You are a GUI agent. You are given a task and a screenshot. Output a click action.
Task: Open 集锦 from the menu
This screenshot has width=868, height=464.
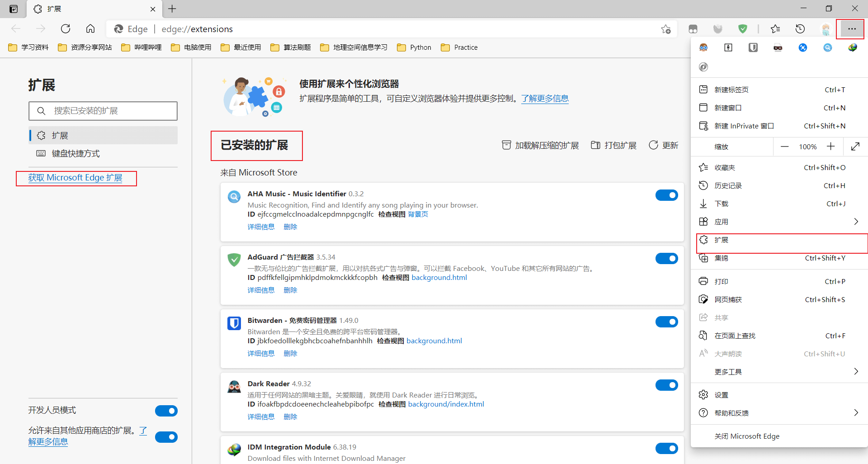pos(779,258)
